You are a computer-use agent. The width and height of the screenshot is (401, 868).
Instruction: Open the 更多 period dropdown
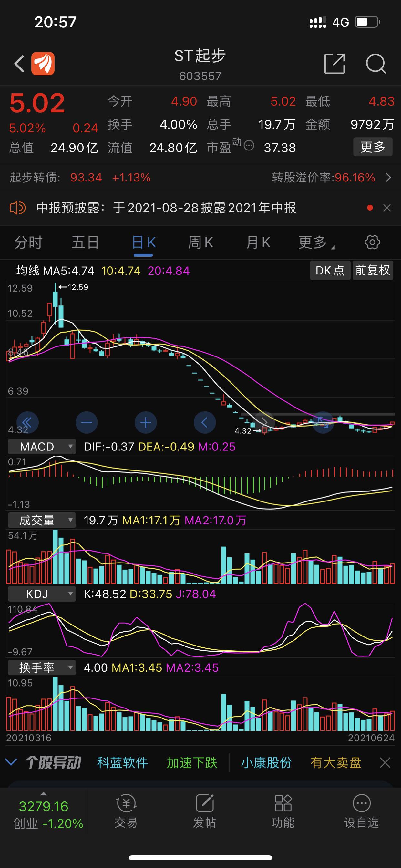pos(316,242)
